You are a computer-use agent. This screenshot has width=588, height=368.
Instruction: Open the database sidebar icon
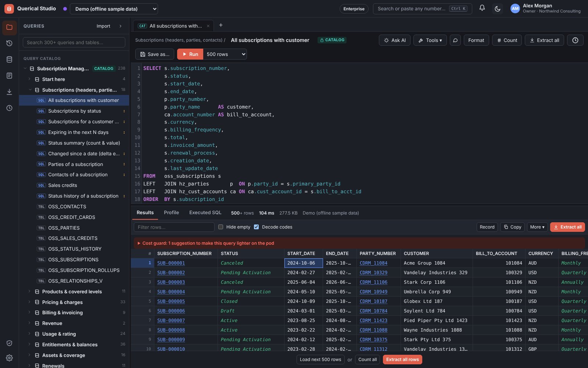tap(10, 60)
